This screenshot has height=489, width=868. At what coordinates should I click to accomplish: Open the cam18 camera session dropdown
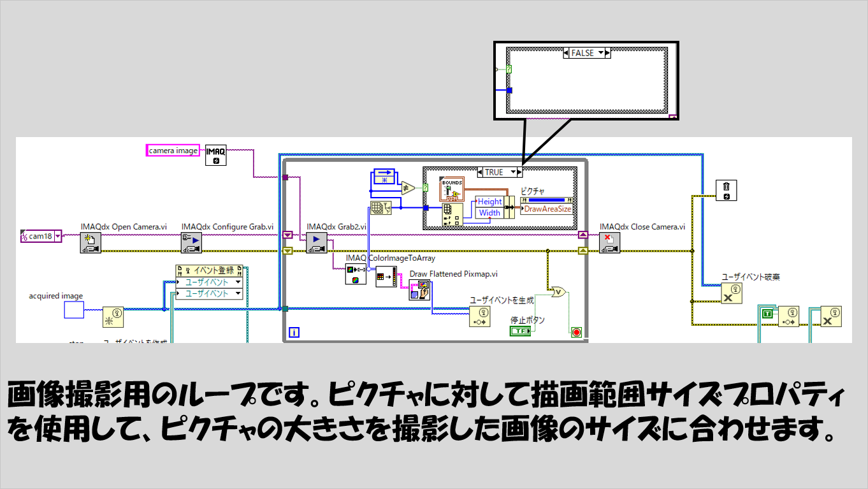click(x=58, y=237)
